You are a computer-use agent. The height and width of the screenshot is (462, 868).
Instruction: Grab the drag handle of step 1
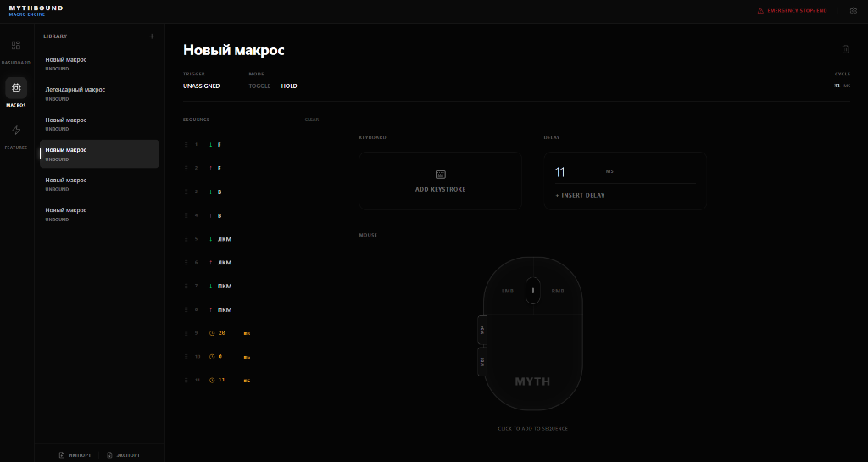186,144
